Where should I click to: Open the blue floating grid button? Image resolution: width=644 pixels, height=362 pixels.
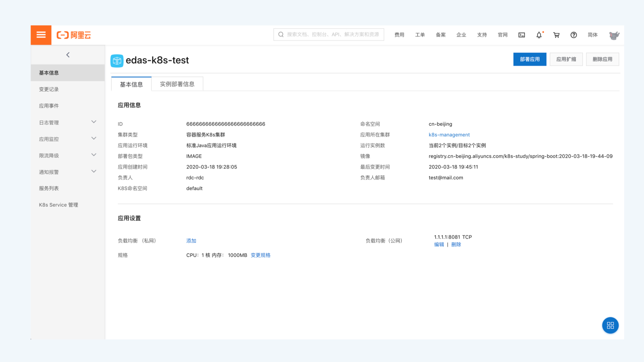tap(610, 325)
